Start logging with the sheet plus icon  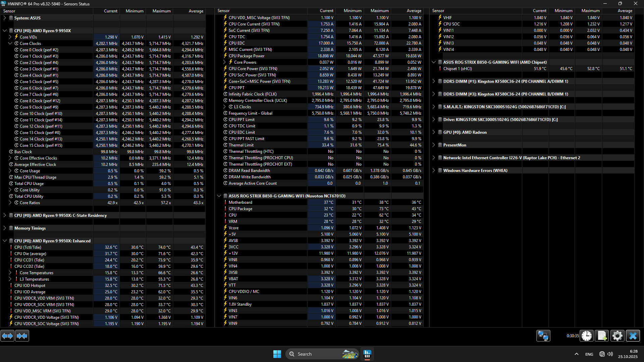[602, 336]
